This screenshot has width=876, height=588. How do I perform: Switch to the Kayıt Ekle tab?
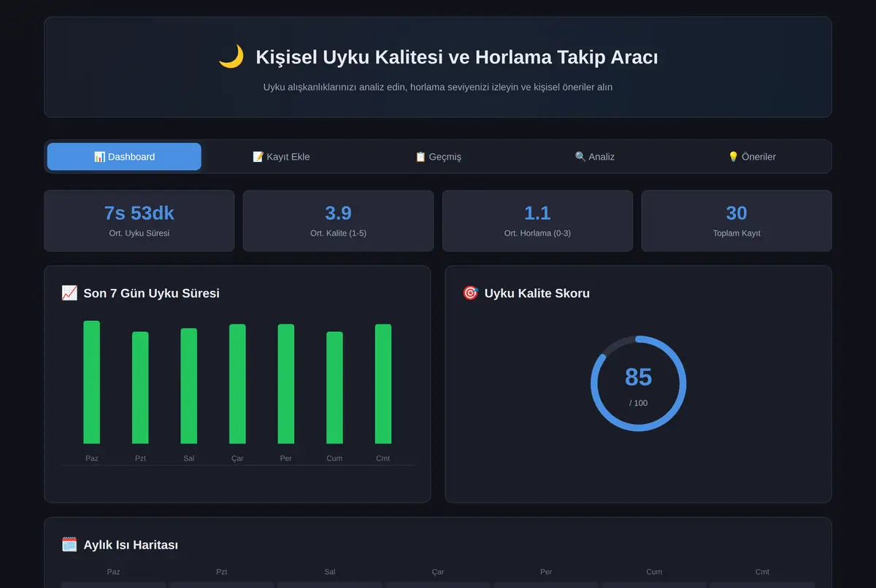click(281, 157)
